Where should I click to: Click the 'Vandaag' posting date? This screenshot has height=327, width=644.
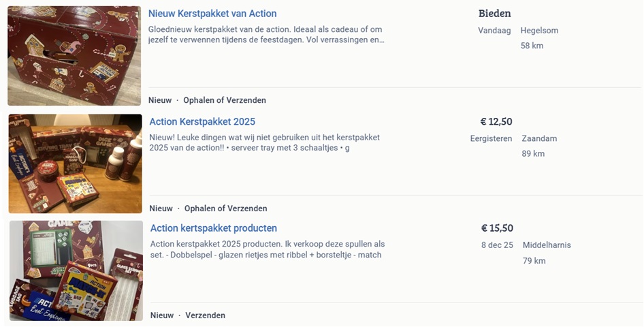point(494,31)
